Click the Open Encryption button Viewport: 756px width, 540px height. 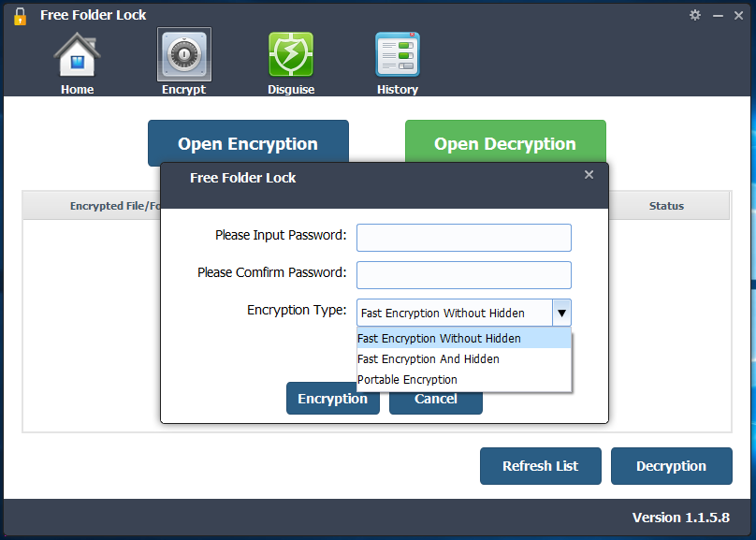coord(248,141)
